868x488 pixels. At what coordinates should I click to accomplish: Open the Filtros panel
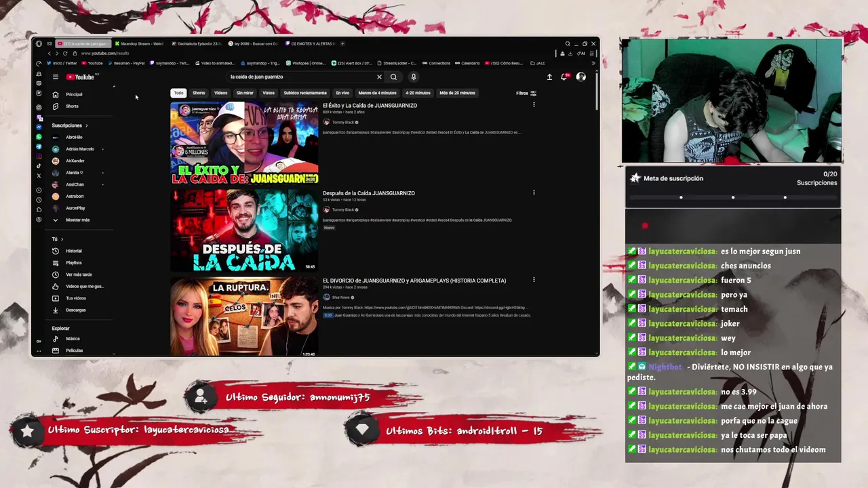[x=526, y=94]
